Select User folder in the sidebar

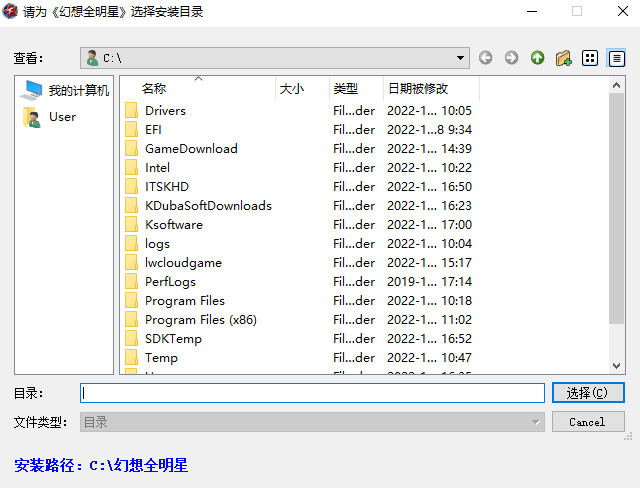(62, 117)
